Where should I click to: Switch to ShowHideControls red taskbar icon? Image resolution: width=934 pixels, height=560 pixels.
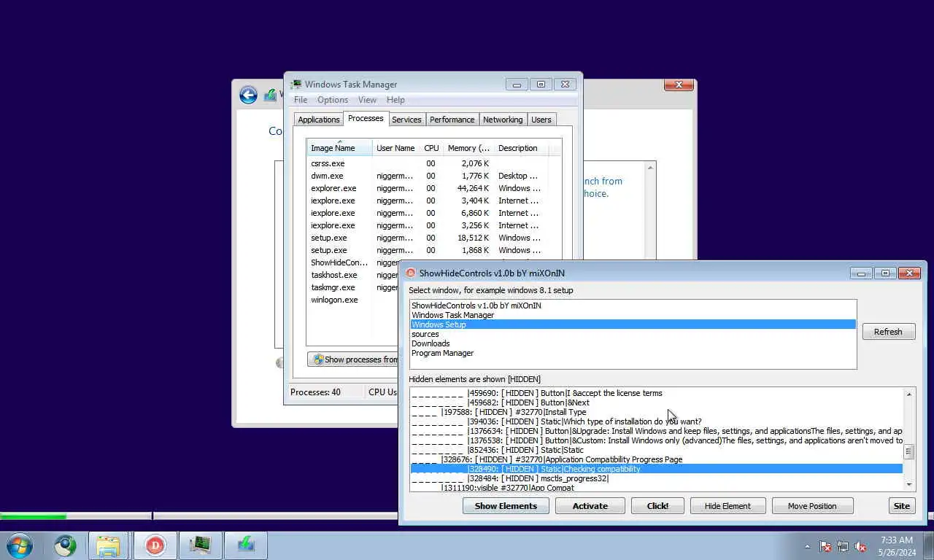[x=155, y=545]
